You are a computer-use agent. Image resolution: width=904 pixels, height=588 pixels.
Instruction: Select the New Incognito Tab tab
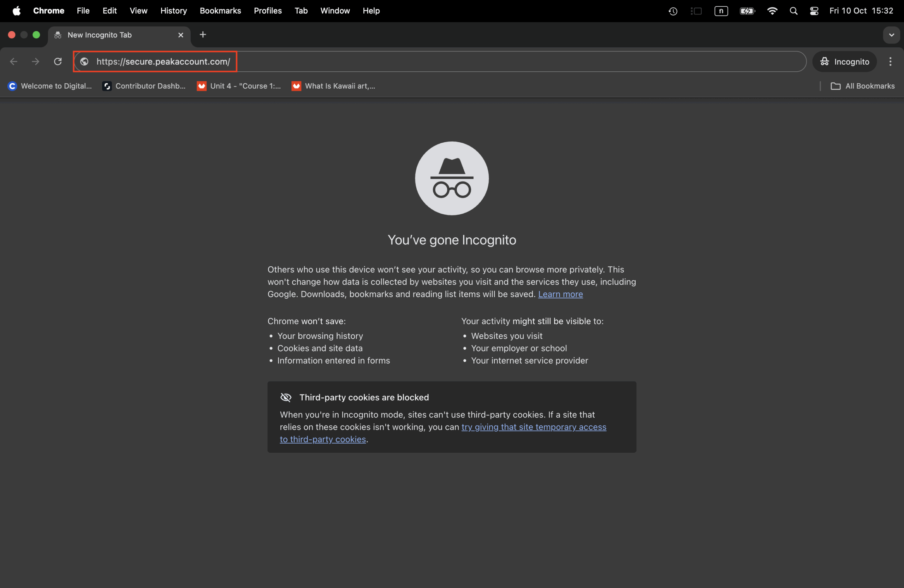pos(106,35)
